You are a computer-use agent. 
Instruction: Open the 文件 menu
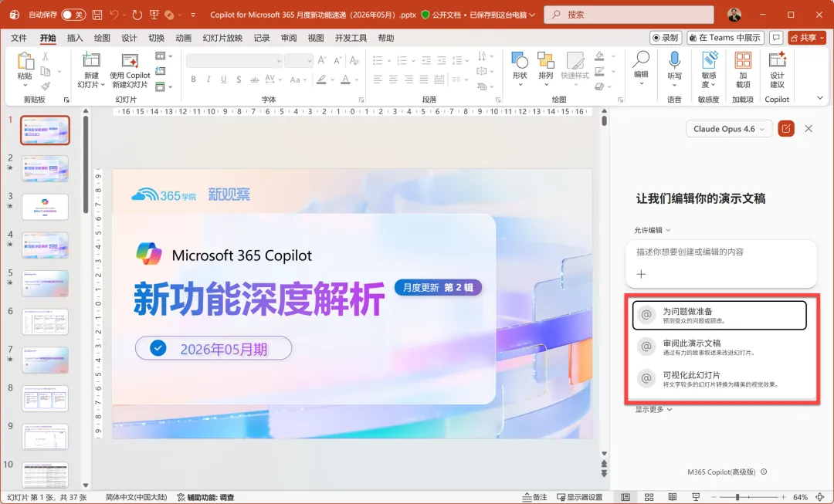coord(19,38)
